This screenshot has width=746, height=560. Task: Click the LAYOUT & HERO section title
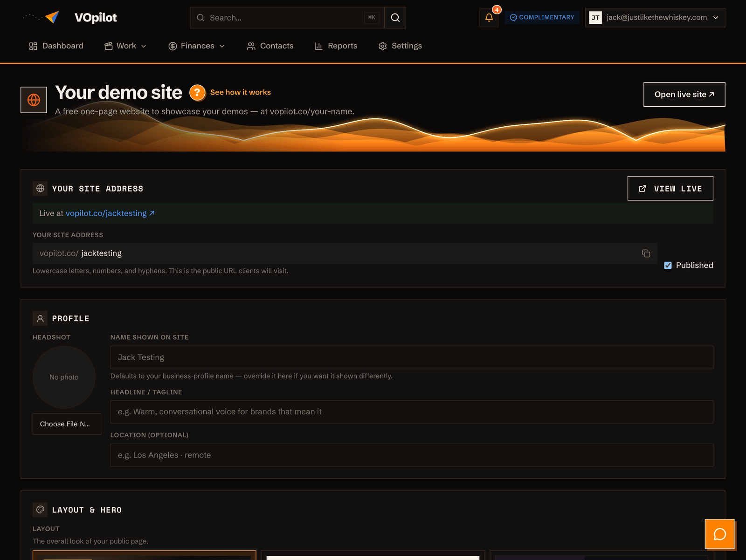pos(87,510)
